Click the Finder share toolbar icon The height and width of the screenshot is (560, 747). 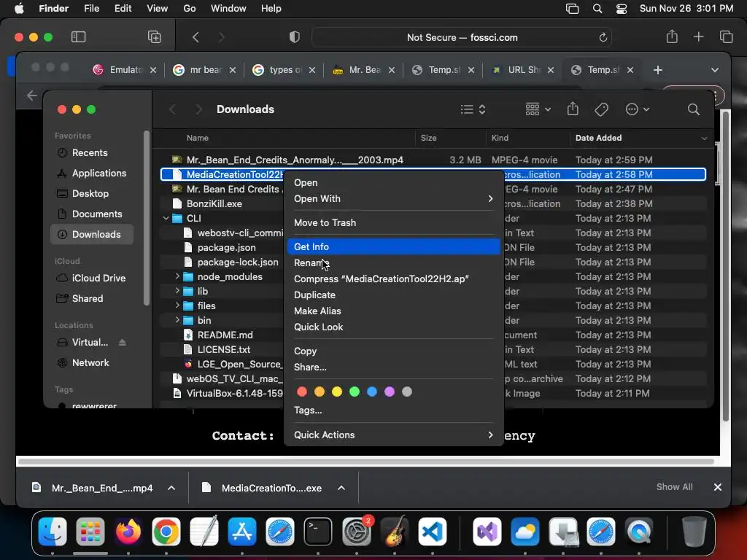click(573, 109)
